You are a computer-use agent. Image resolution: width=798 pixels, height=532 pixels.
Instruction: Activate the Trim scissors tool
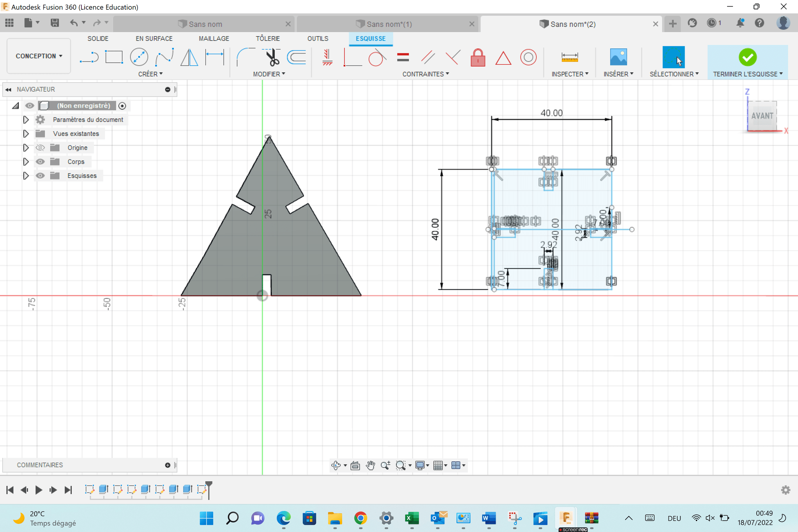point(272,57)
